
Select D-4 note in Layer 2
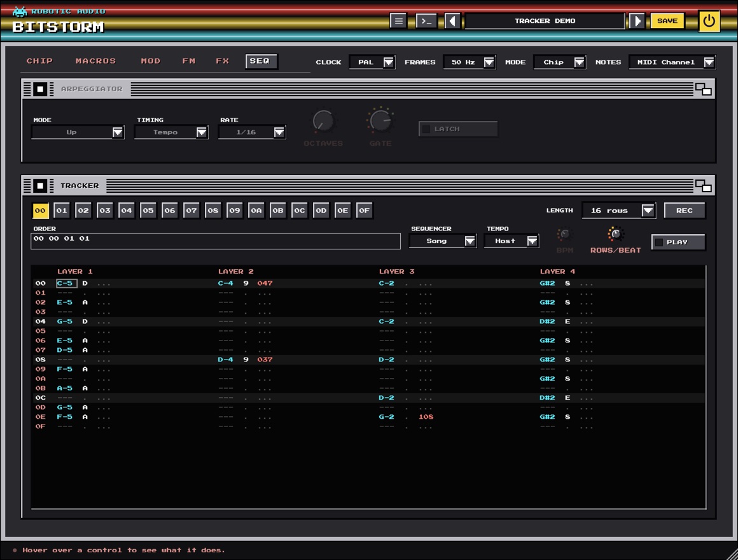click(x=225, y=360)
